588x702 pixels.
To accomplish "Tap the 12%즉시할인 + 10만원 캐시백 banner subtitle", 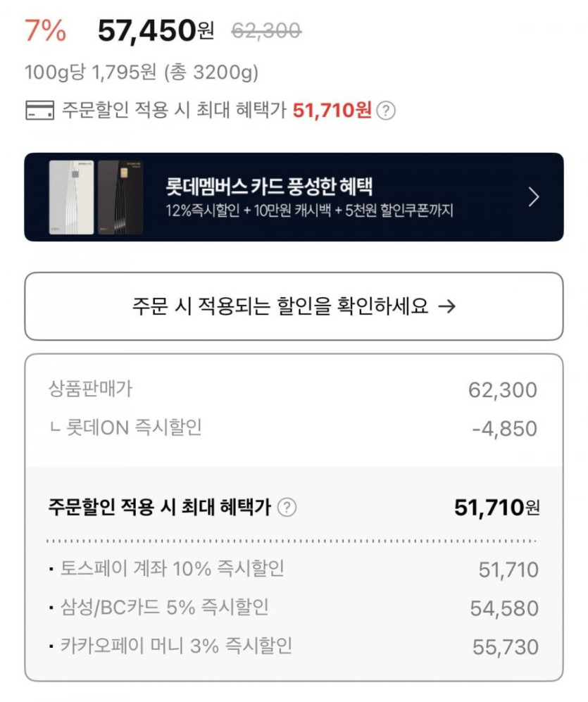I will (x=310, y=210).
